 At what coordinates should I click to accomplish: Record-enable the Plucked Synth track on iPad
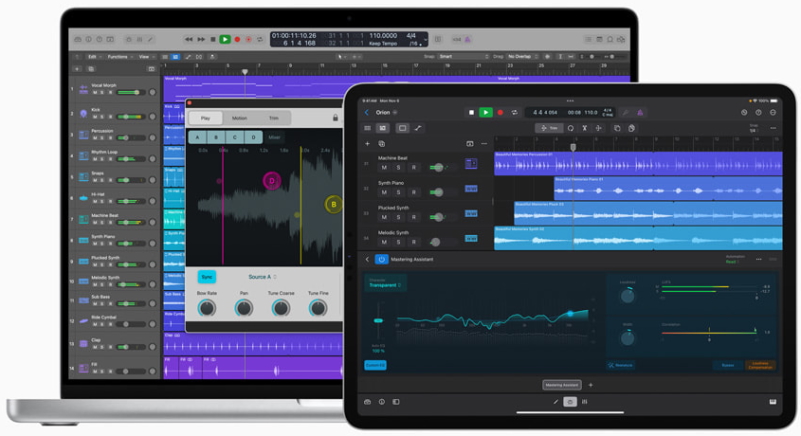tap(413, 217)
